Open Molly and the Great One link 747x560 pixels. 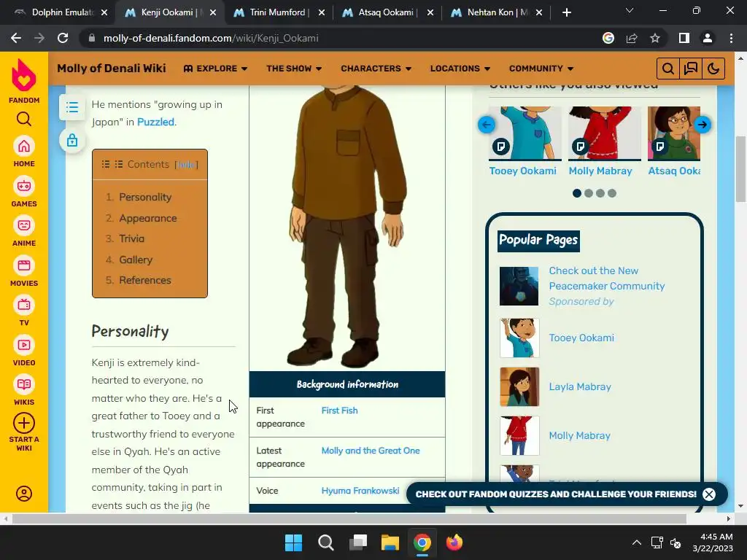tap(370, 451)
